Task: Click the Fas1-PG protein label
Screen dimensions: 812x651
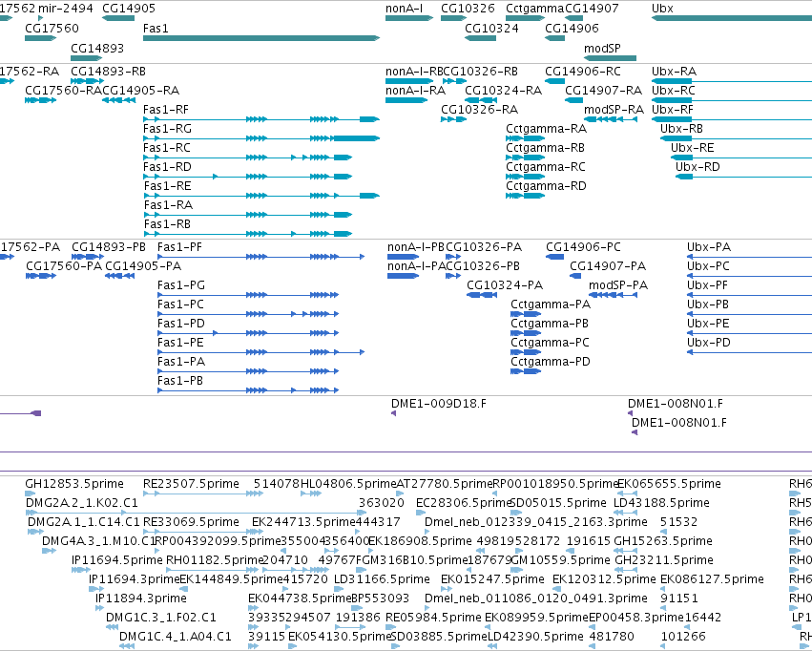Action: [181, 285]
